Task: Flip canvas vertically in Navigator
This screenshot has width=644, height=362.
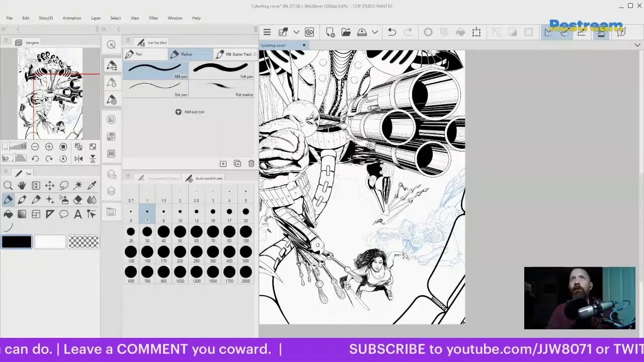Action: click(x=93, y=159)
